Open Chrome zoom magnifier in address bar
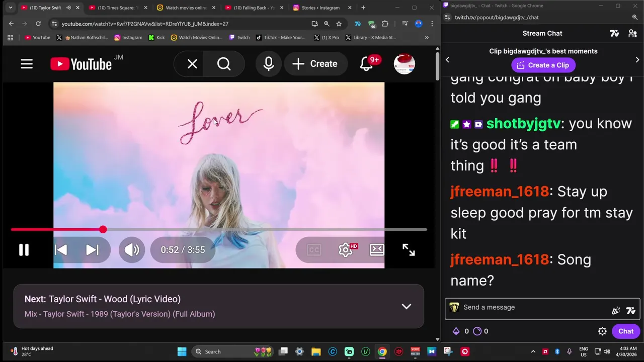Viewport: 644px width, 362px height. coord(327,24)
